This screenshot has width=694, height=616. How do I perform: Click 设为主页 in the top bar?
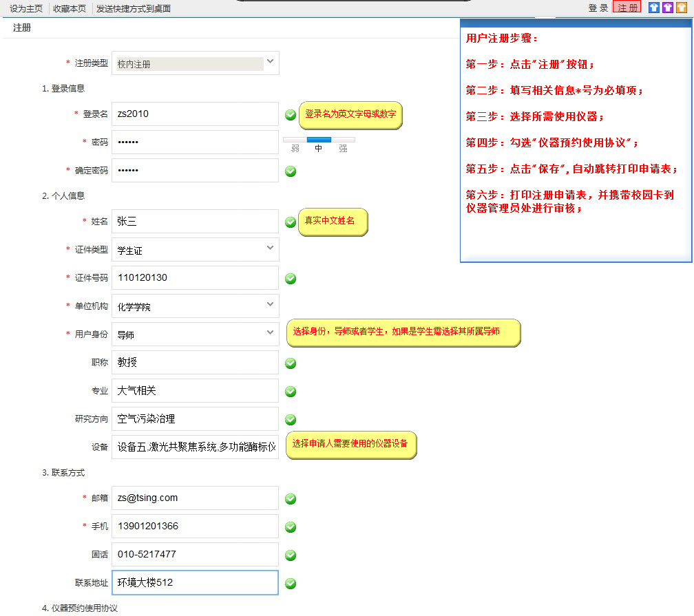pyautogui.click(x=26, y=8)
